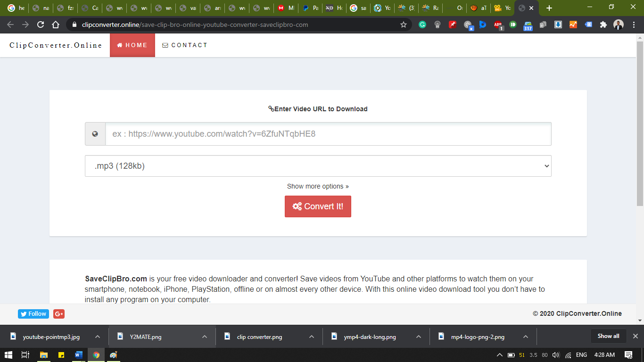The image size is (644, 362).
Task: Click the Convert It! button
Action: coord(318,206)
